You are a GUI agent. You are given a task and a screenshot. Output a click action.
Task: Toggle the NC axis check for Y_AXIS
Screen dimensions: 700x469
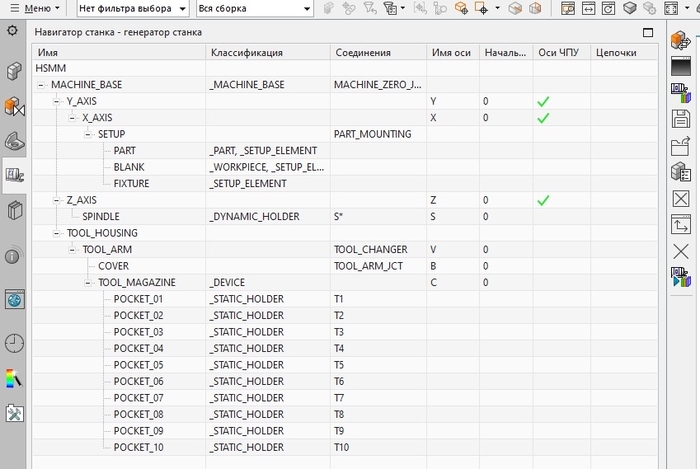click(x=543, y=102)
